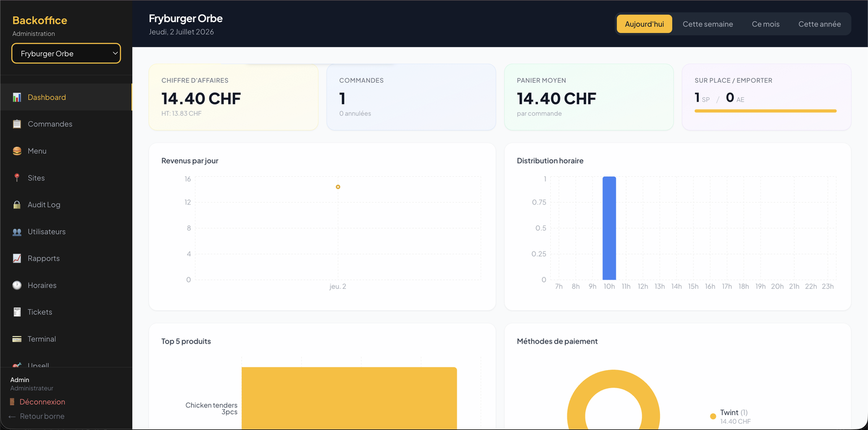
Task: Click the "Méthodes de paiement" heading
Action: coord(557,341)
